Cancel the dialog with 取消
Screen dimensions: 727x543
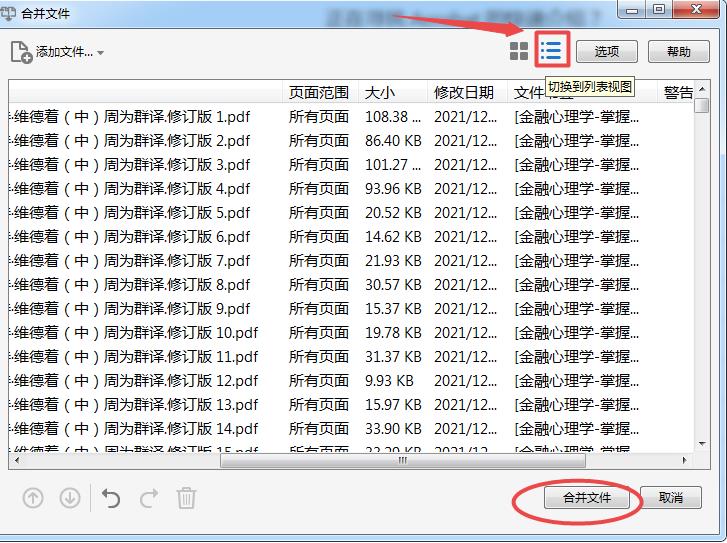tap(671, 497)
